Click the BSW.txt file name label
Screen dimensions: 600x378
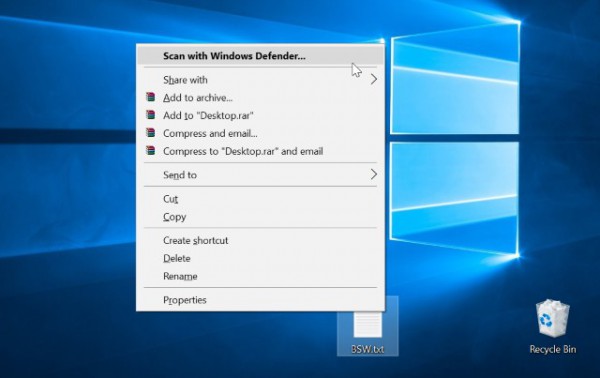point(367,349)
